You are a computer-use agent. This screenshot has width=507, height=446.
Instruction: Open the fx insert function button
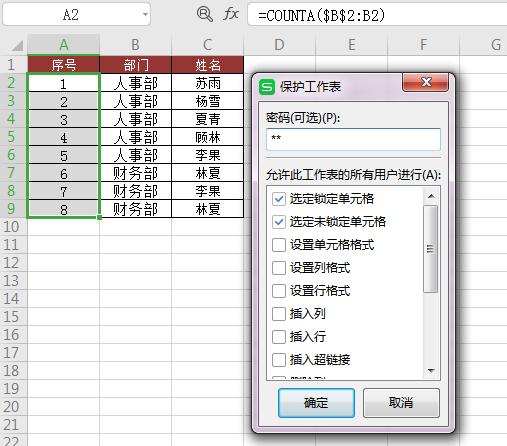point(231,14)
